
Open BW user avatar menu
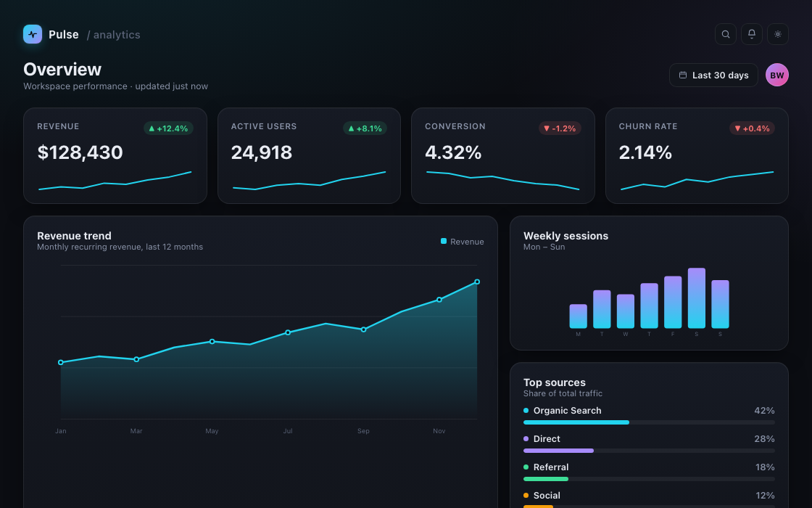point(776,75)
